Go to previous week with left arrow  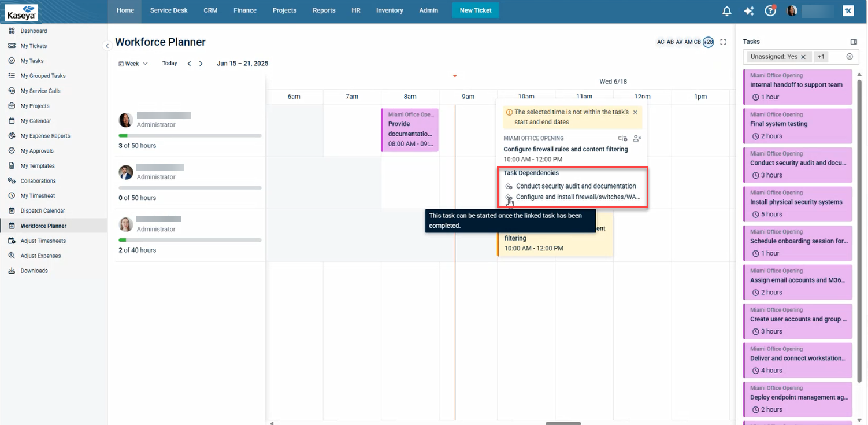[189, 64]
